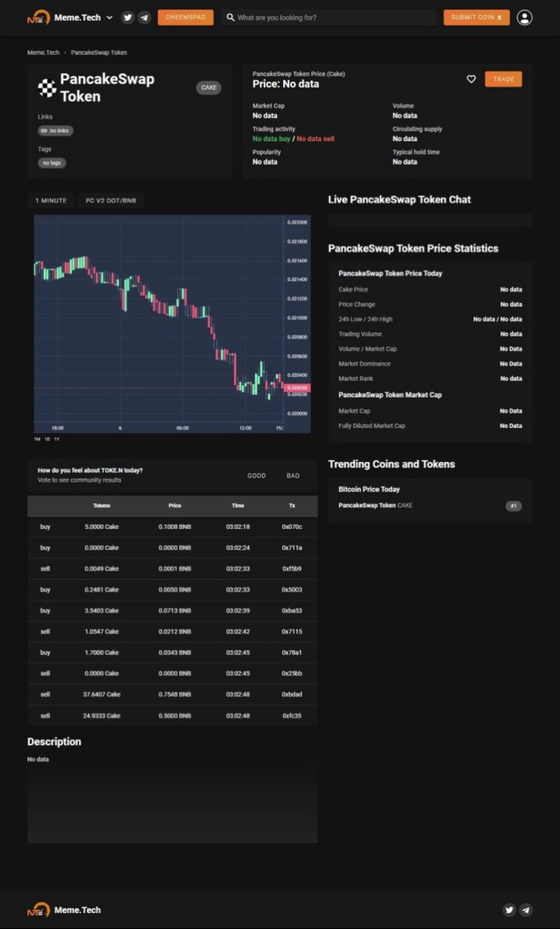Click 'Fully Diluted Market Cap' stat row

430,426
